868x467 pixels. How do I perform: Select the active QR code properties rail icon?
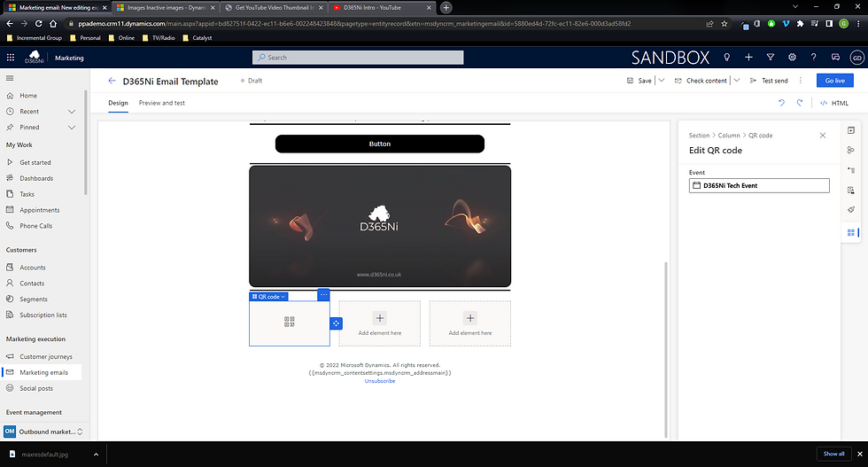coord(851,232)
